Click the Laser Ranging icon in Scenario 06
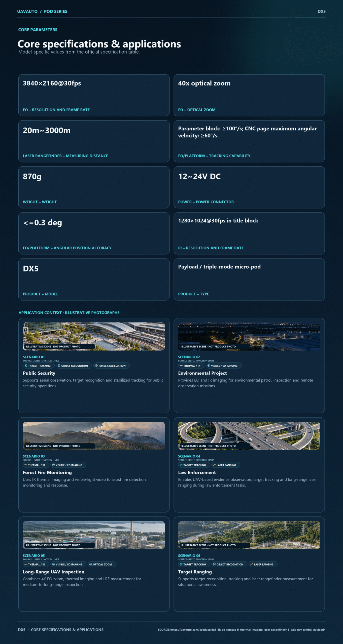343x644 pixels. [252, 565]
